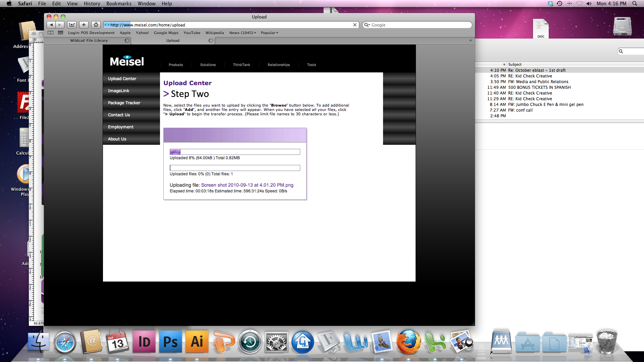
Task: Click the Home toolbar icon
Action: [x=96, y=25]
